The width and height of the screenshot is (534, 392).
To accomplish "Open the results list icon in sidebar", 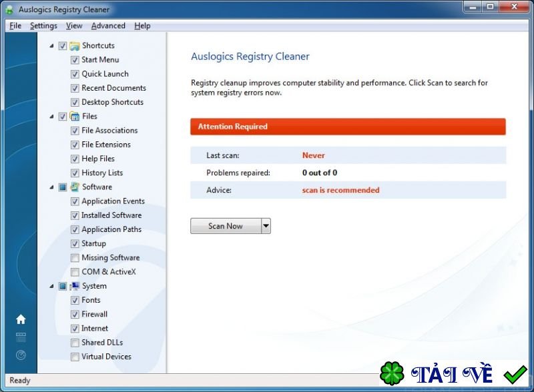I will pyautogui.click(x=21, y=337).
